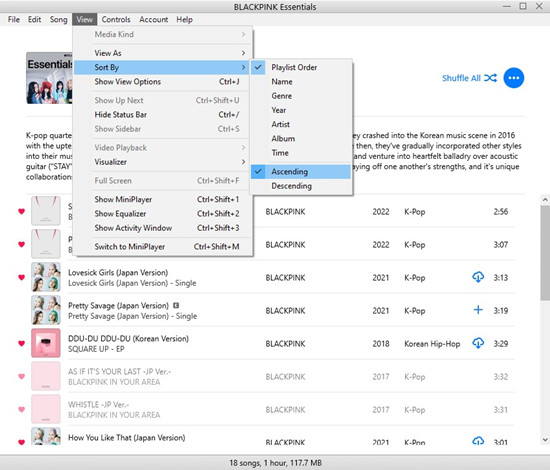The image size is (550, 470).
Task: Click the scrollbar up arrow
Action: pyautogui.click(x=545, y=200)
